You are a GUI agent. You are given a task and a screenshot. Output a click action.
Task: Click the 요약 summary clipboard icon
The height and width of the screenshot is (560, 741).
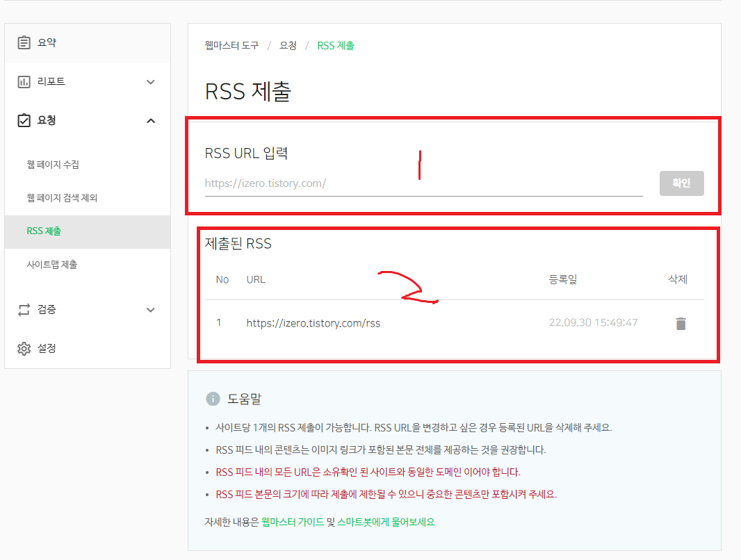[24, 42]
